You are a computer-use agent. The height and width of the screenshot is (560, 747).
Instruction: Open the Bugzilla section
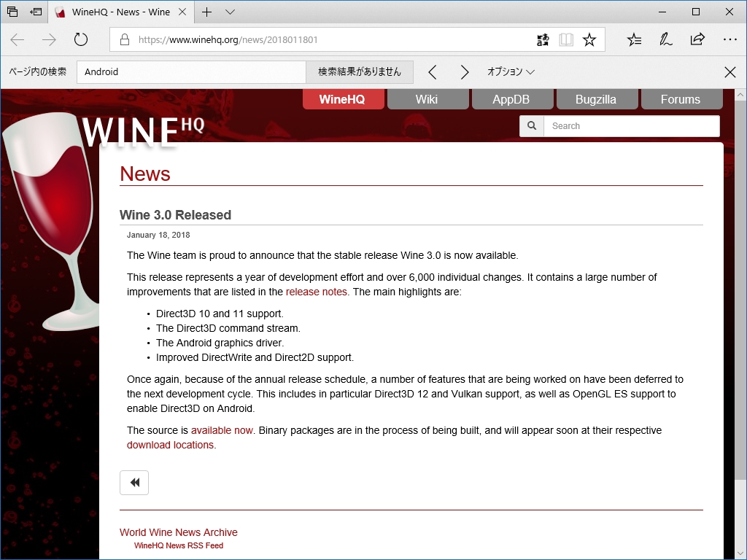597,98
